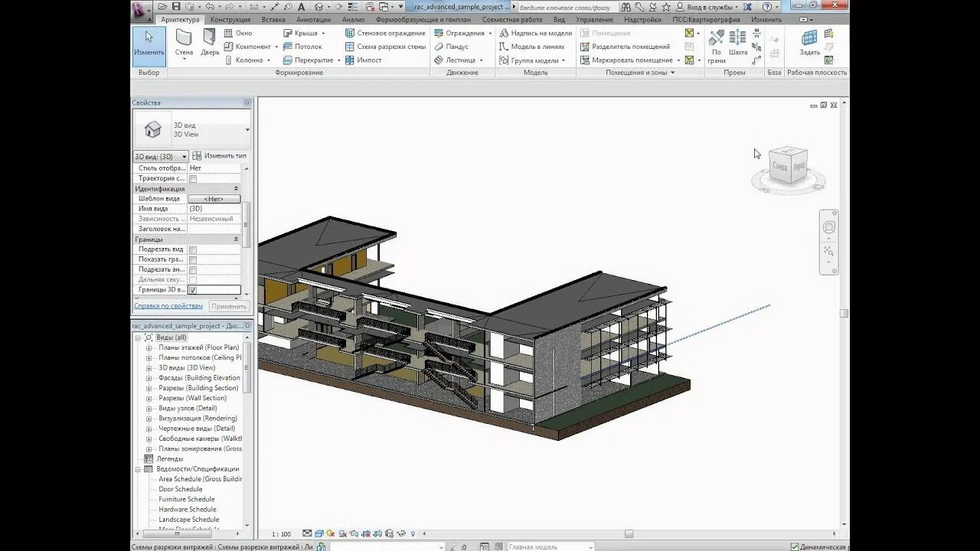Click the Undo arrow in quick access toolbar
Viewport: 980px width, 551px height.
coord(208,7)
